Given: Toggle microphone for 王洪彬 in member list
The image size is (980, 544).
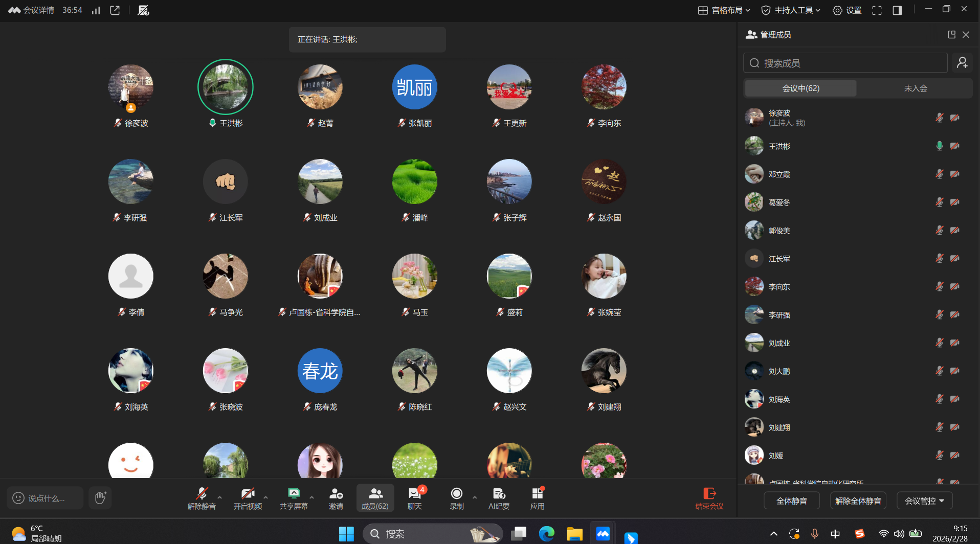Looking at the screenshot, I should tap(939, 146).
